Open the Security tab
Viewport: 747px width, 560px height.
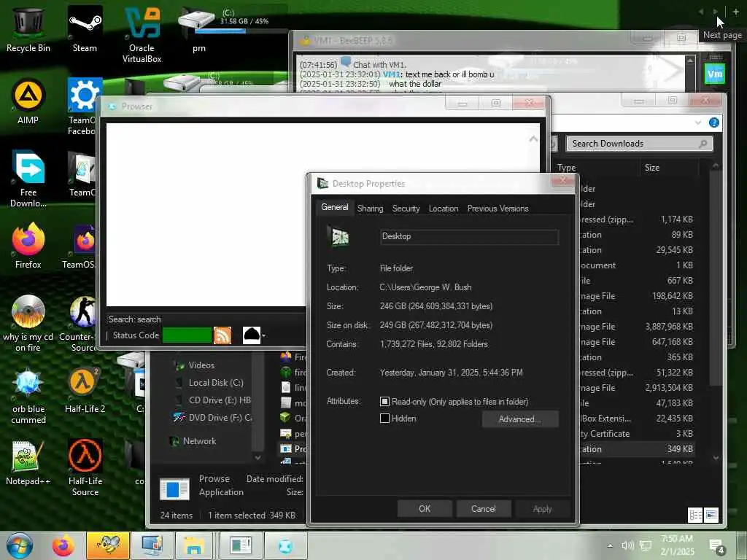click(x=406, y=209)
